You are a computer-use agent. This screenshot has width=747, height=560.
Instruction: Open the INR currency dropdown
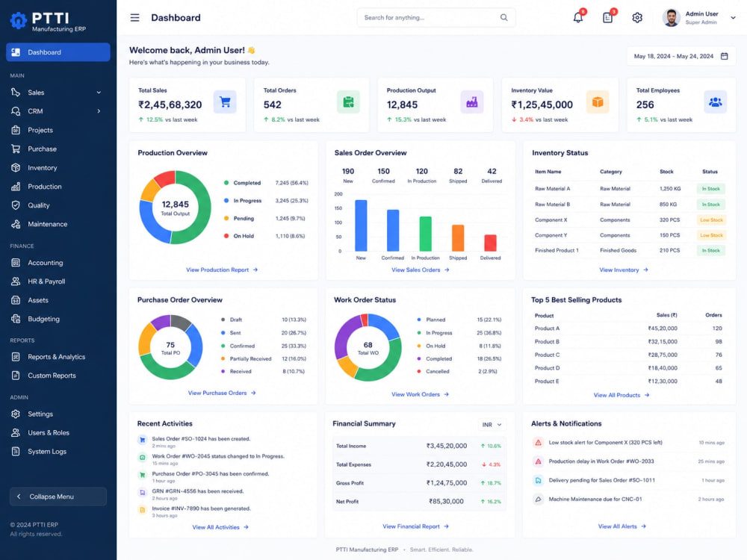[x=492, y=424]
